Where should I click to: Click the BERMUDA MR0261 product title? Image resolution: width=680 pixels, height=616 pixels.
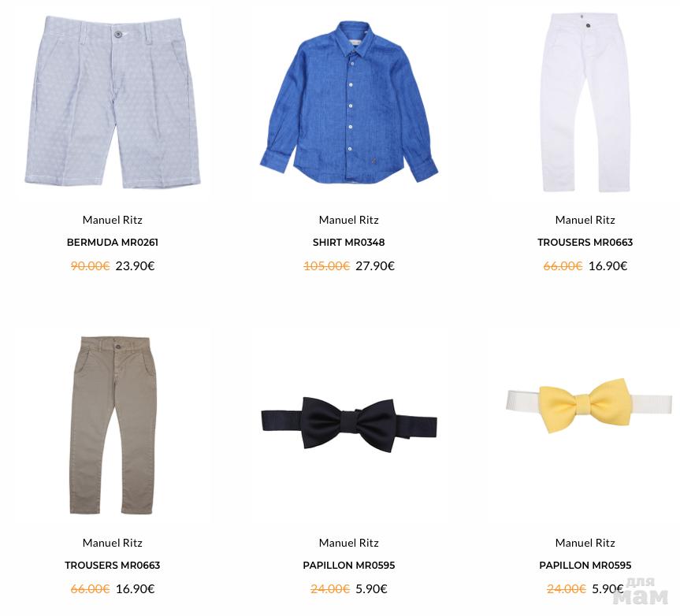(x=113, y=243)
